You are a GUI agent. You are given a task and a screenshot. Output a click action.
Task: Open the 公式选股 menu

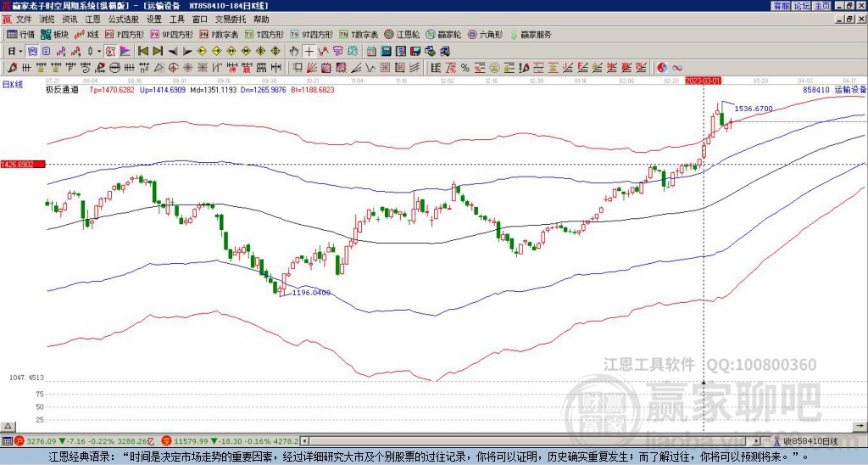124,20
